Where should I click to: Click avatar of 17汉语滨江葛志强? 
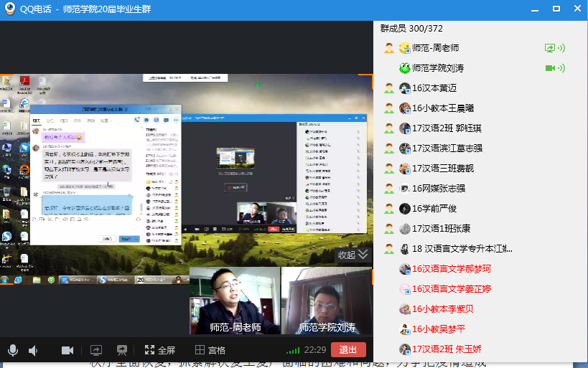click(x=405, y=148)
